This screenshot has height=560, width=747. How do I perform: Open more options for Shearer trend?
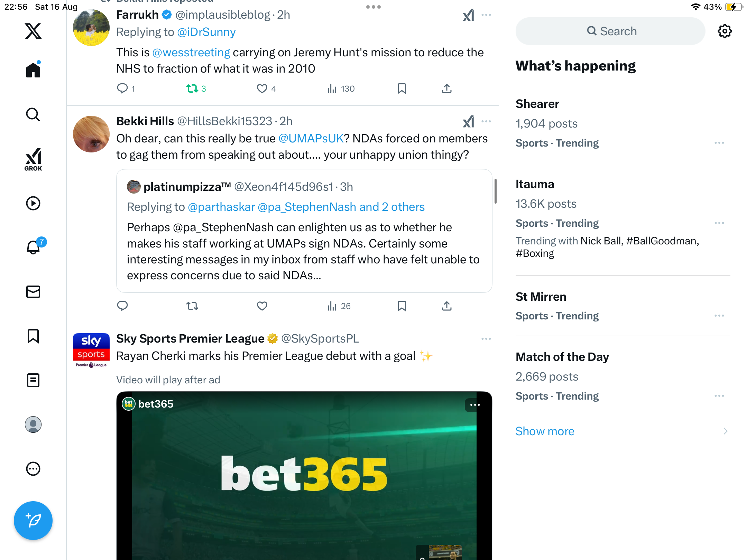point(719,143)
